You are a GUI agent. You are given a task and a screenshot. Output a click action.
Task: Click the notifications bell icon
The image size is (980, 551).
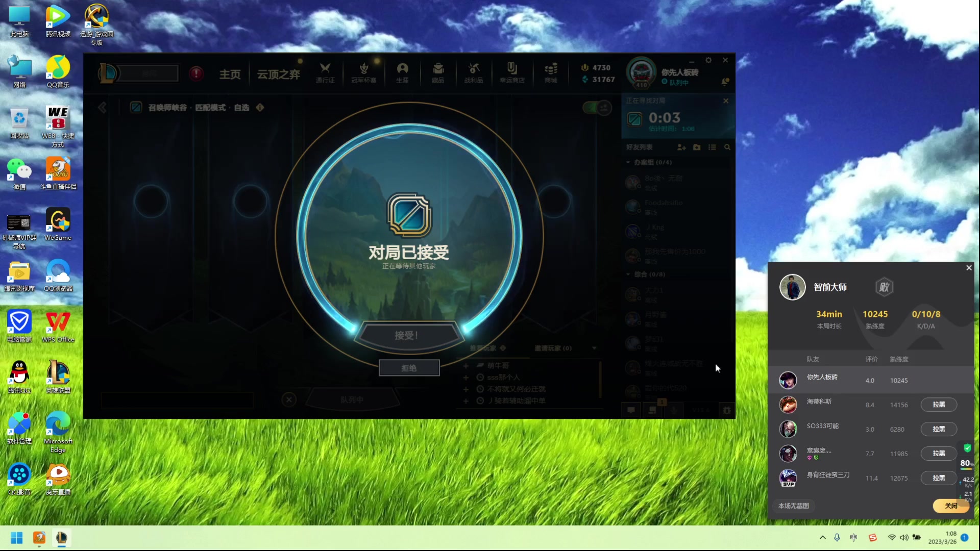725,82
